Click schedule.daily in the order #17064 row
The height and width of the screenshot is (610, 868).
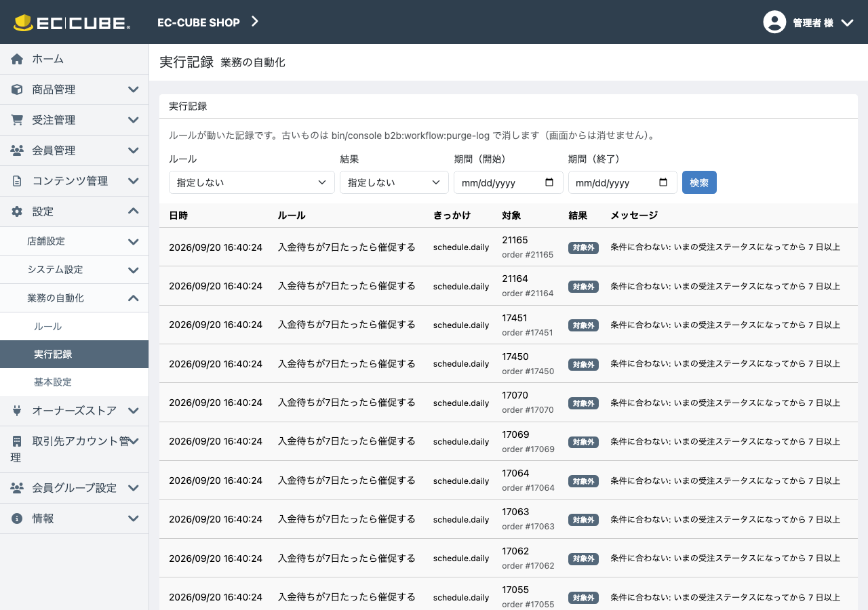(461, 481)
